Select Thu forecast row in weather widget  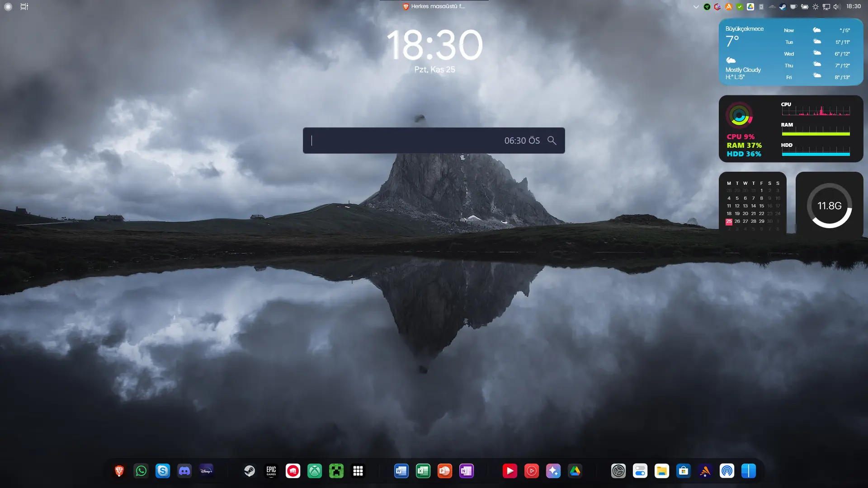pyautogui.click(x=817, y=66)
